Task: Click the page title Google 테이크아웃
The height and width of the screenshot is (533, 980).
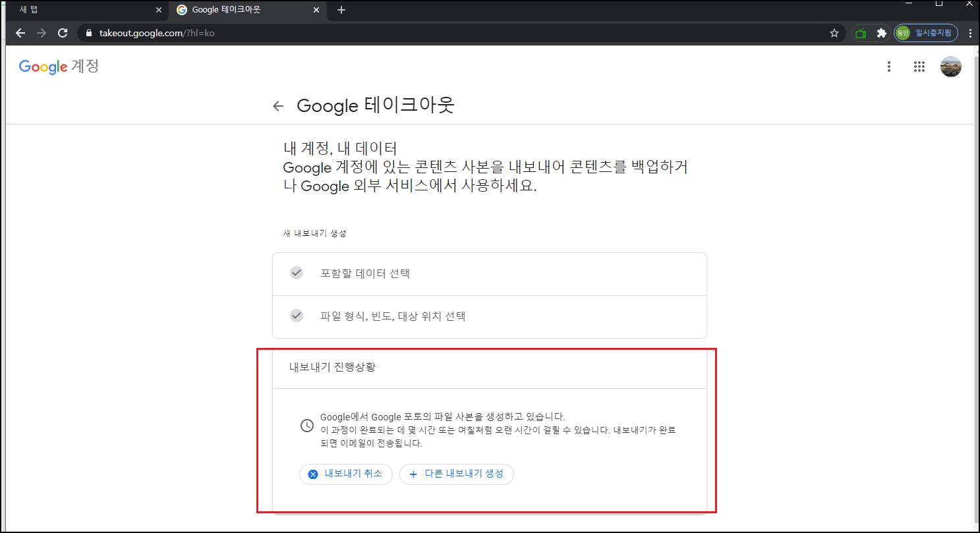Action: [x=376, y=105]
